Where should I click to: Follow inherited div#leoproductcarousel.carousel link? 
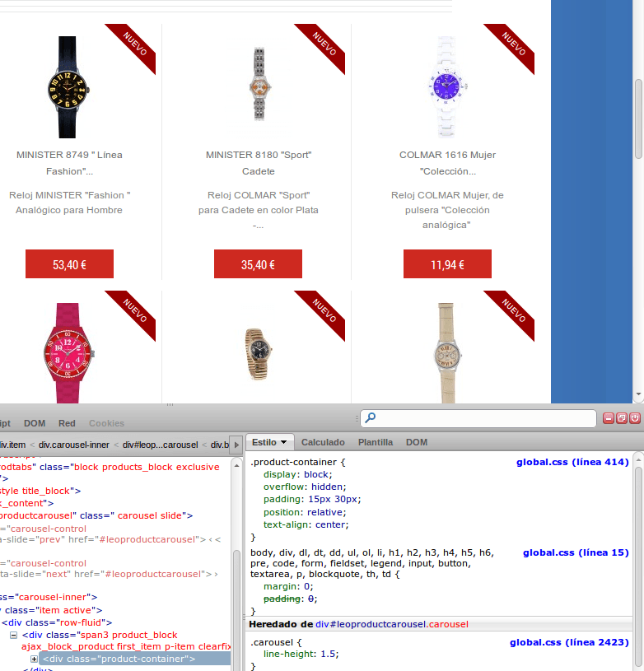[x=392, y=624]
